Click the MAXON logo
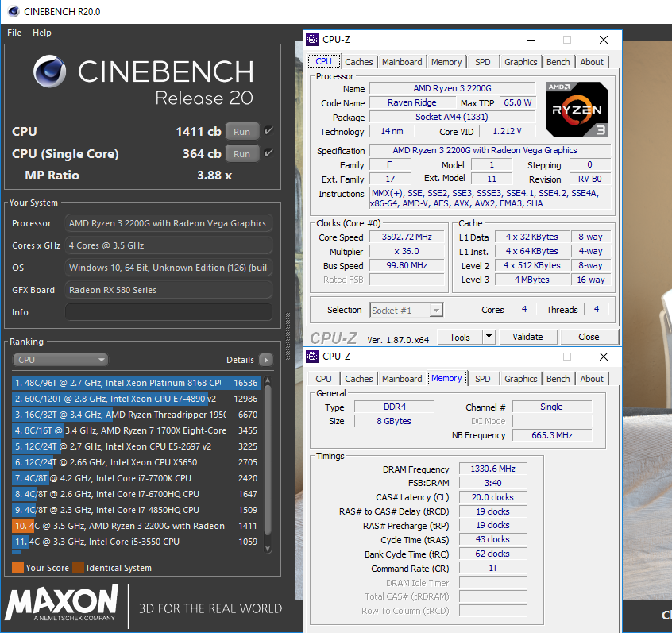The image size is (672, 633). [x=62, y=602]
